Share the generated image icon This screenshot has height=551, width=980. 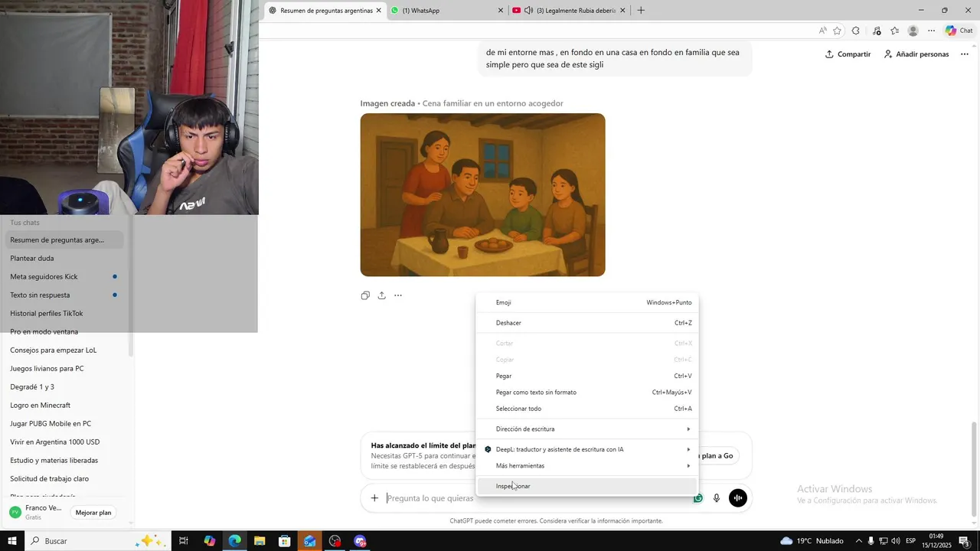381,295
